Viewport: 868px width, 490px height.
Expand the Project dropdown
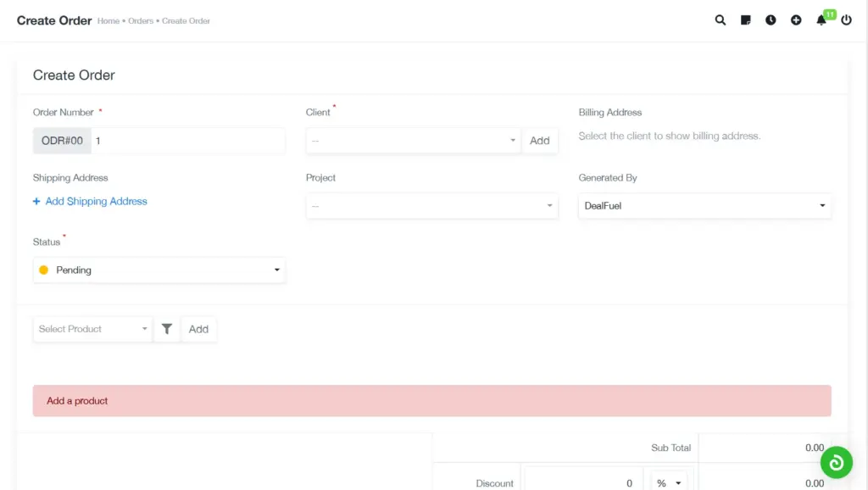coord(431,205)
